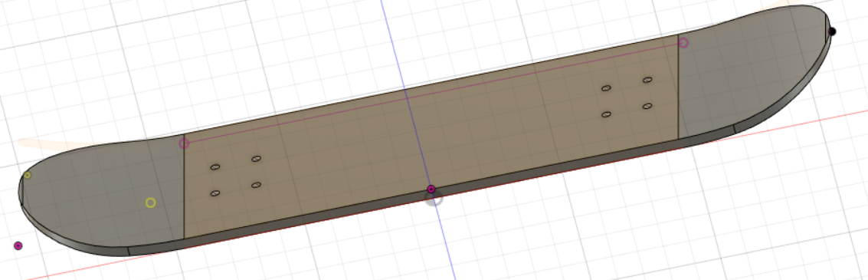The height and width of the screenshot is (280, 868).
Task: Select the edge dividing tail and center faces
Action: 184,187
